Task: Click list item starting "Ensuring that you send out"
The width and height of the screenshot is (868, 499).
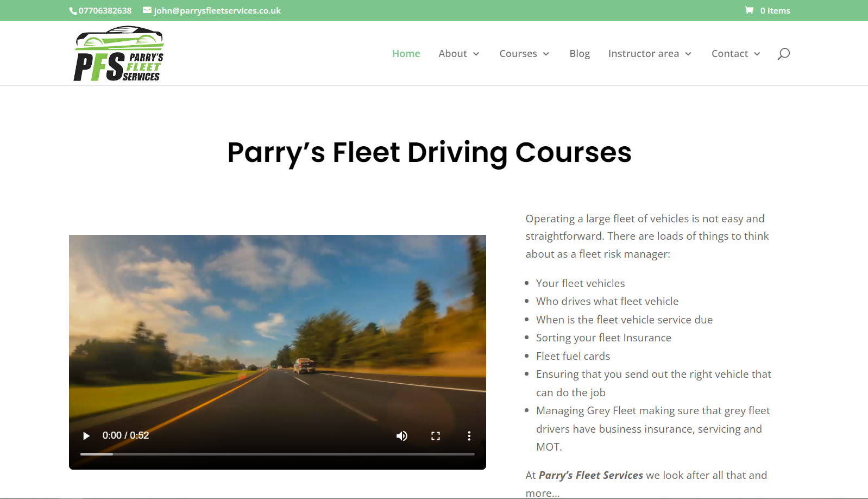Action: 653,383
